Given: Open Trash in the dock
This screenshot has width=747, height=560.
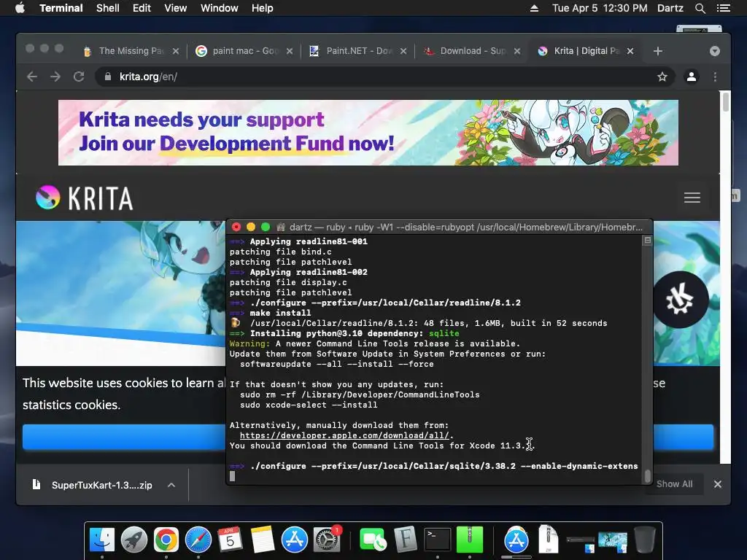Looking at the screenshot, I should 645,540.
